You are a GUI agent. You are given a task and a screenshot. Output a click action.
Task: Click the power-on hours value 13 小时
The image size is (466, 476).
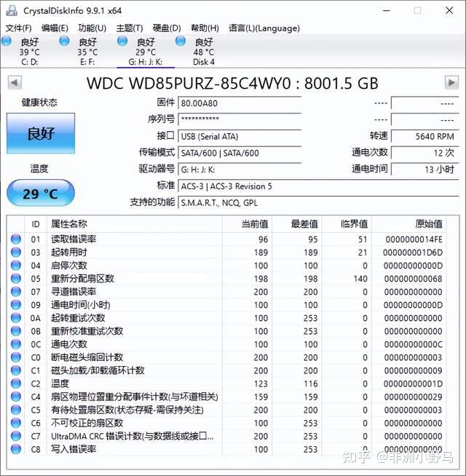424,170
